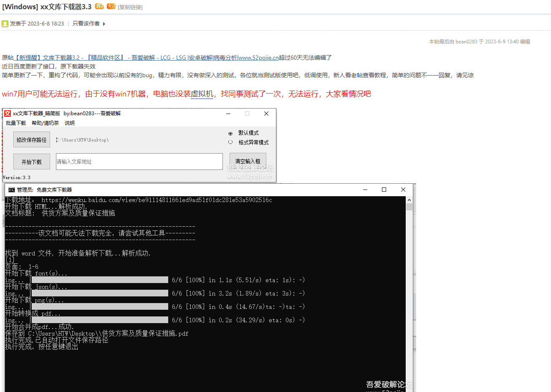Click the 页面: 1-6 console line
The height and width of the screenshot is (392, 551).
point(22,267)
